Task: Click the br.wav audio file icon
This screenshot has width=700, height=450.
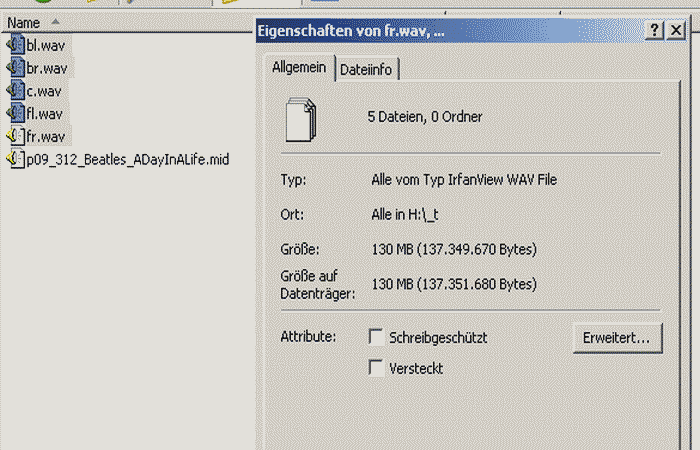Action: pos(15,68)
